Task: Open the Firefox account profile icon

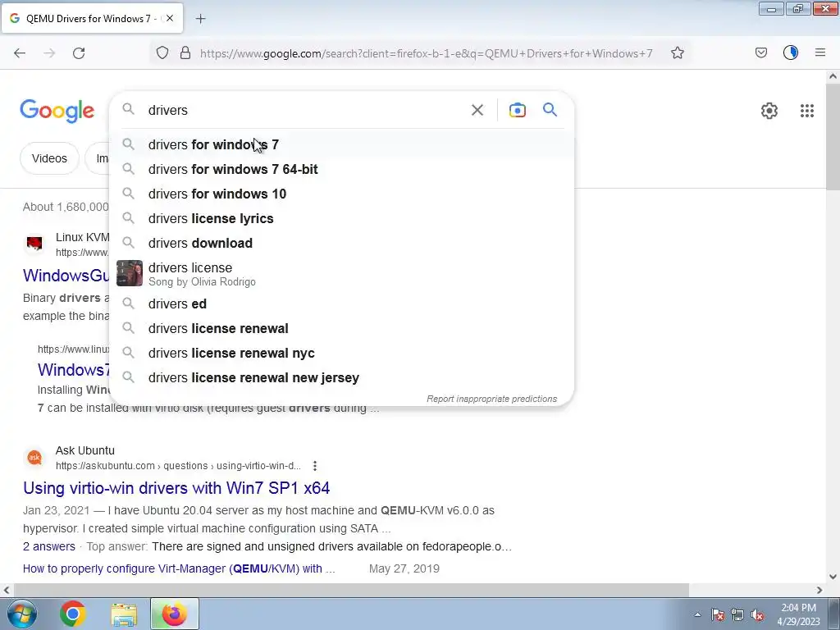Action: tap(791, 53)
